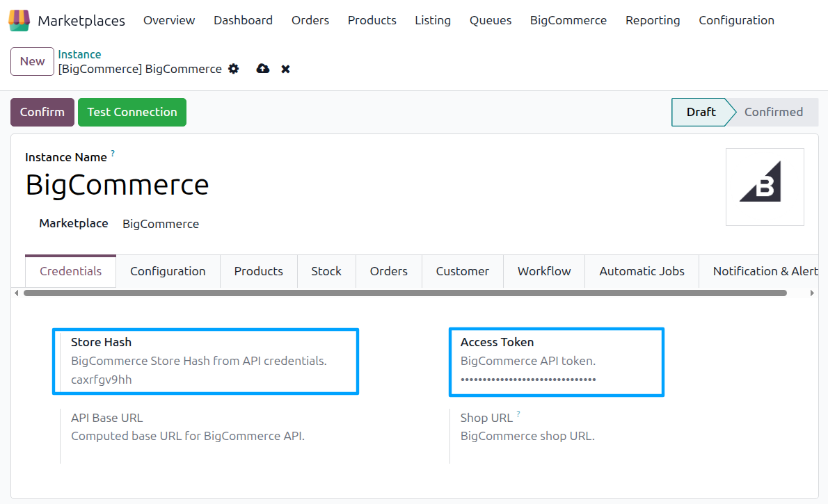The image size is (828, 504).
Task: Open the Products menu in top bar
Action: pos(372,20)
